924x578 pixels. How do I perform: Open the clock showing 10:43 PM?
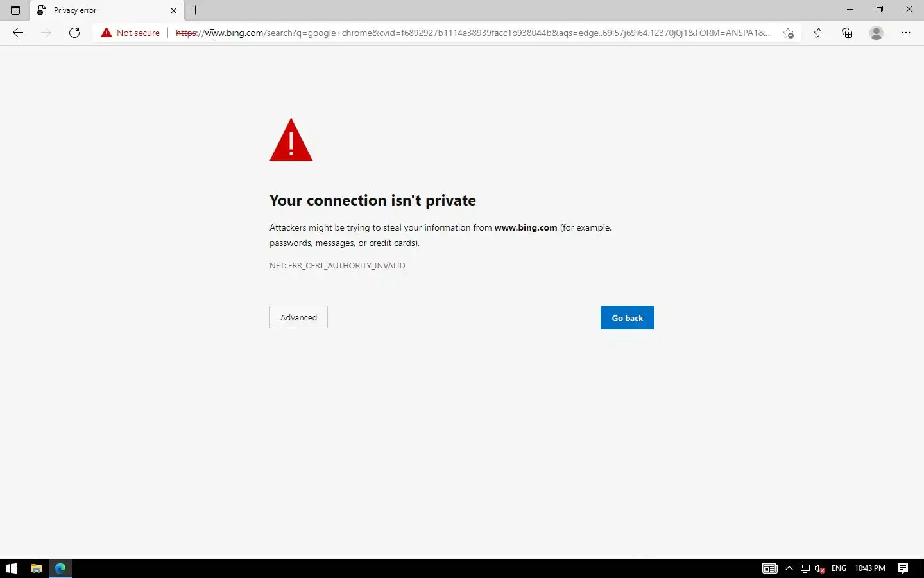(x=870, y=568)
